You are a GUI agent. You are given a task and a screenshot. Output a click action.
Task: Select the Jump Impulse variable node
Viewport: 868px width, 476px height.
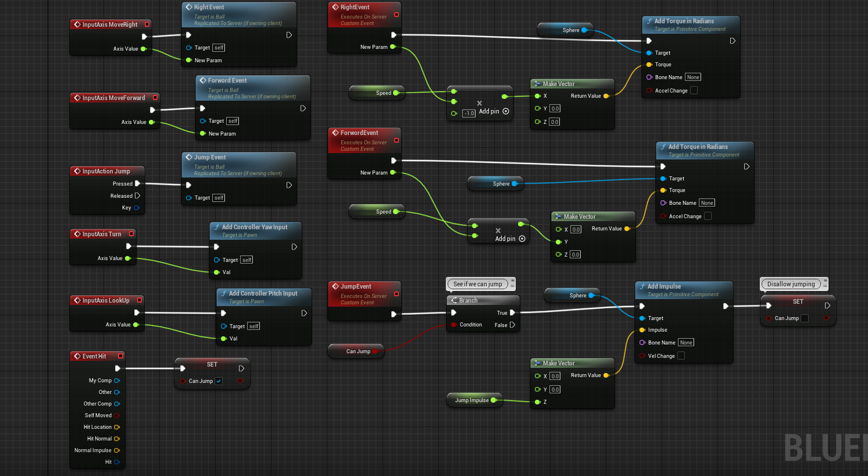click(474, 400)
